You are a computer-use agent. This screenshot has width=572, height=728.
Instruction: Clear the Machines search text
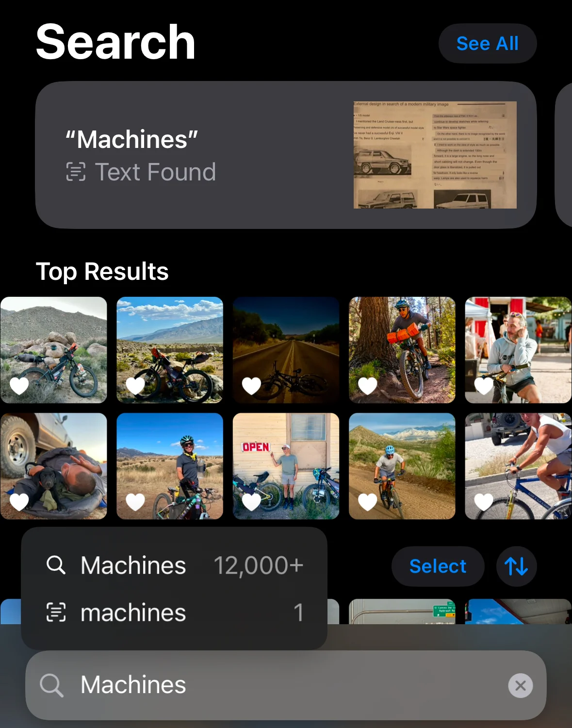tap(520, 685)
